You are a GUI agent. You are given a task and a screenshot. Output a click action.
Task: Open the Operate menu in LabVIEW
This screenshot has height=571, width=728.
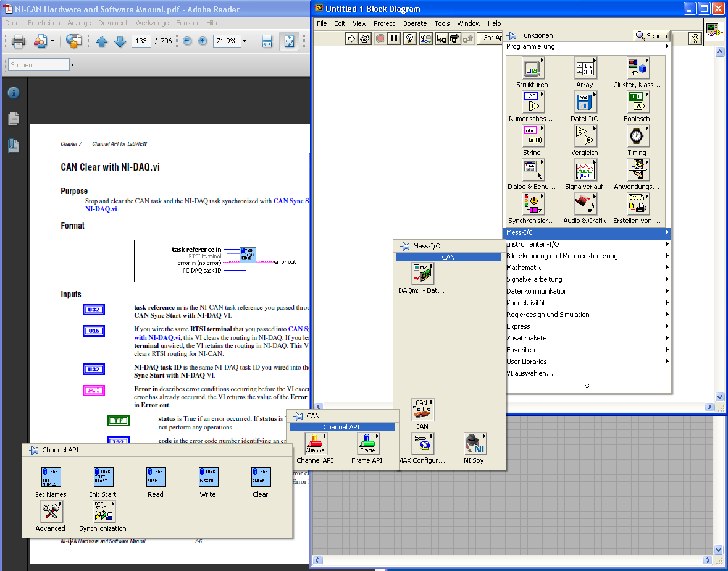point(414,23)
